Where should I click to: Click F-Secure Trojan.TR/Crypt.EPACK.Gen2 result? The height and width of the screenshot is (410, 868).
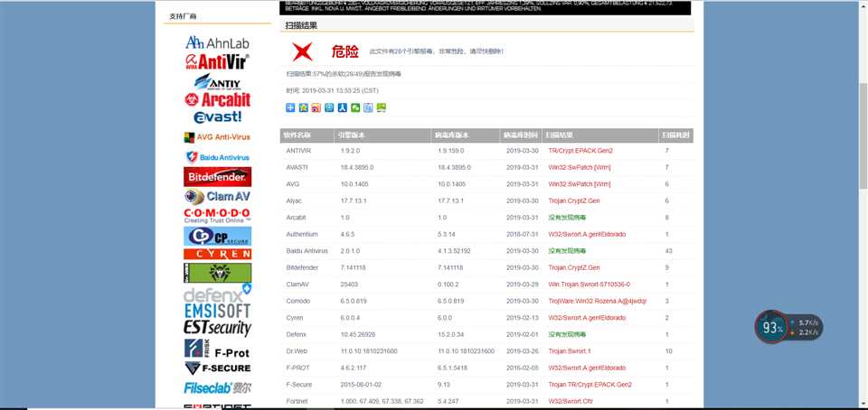click(590, 385)
